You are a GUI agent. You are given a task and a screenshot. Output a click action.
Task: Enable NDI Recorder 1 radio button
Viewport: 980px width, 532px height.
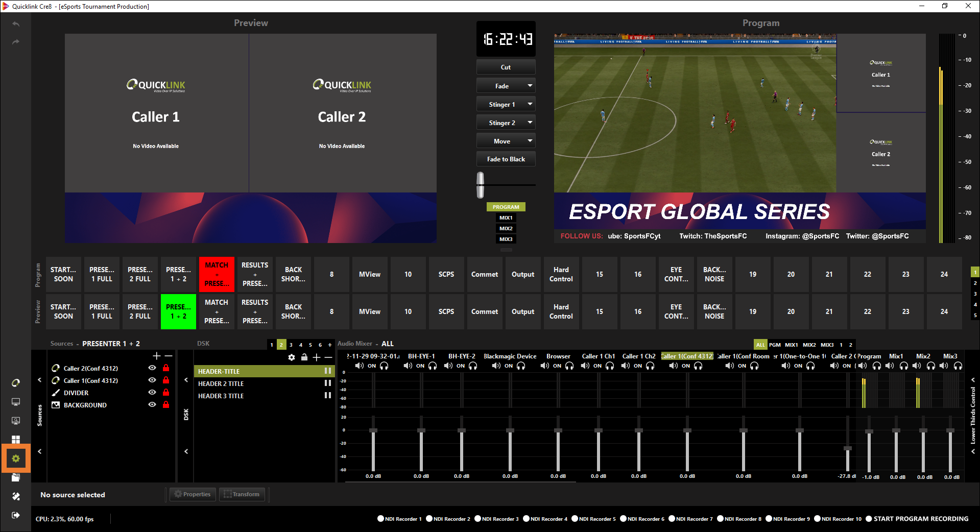pyautogui.click(x=380, y=519)
